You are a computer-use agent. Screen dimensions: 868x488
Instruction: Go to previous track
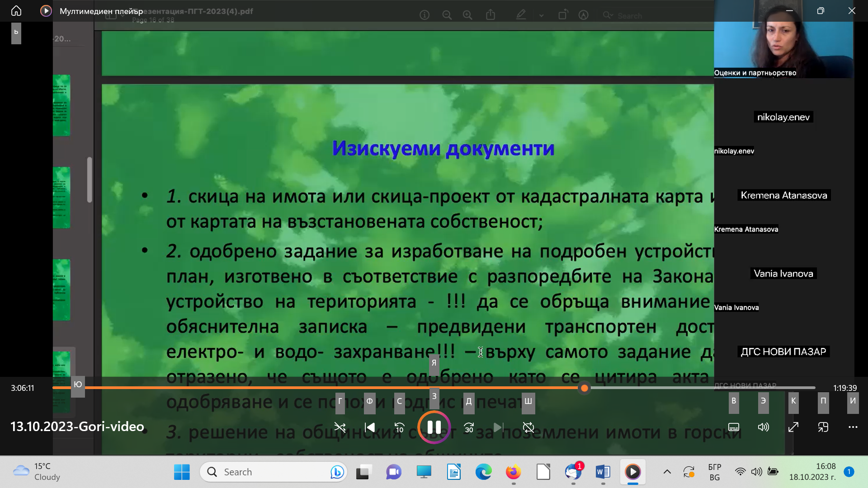370,427
